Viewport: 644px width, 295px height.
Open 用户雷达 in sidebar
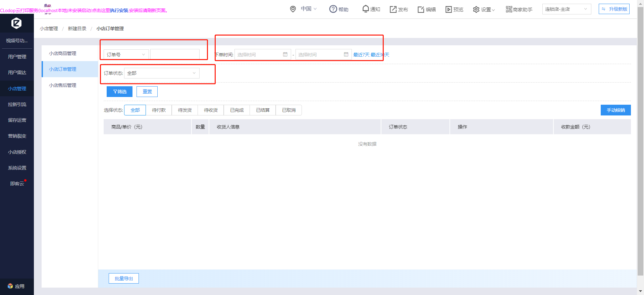click(17, 72)
